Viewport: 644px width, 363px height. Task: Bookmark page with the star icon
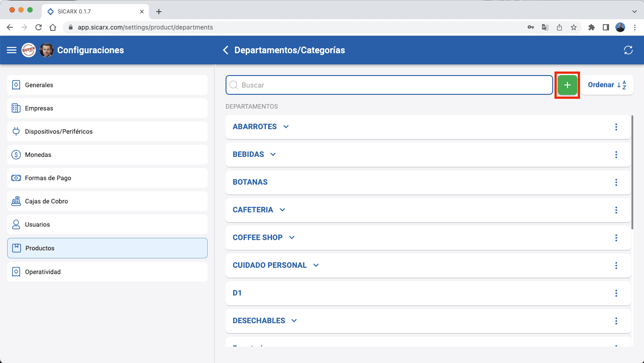pos(573,27)
